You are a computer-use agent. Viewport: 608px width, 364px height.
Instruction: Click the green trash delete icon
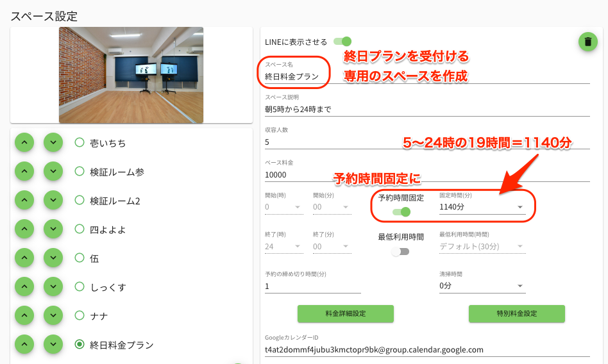587,42
